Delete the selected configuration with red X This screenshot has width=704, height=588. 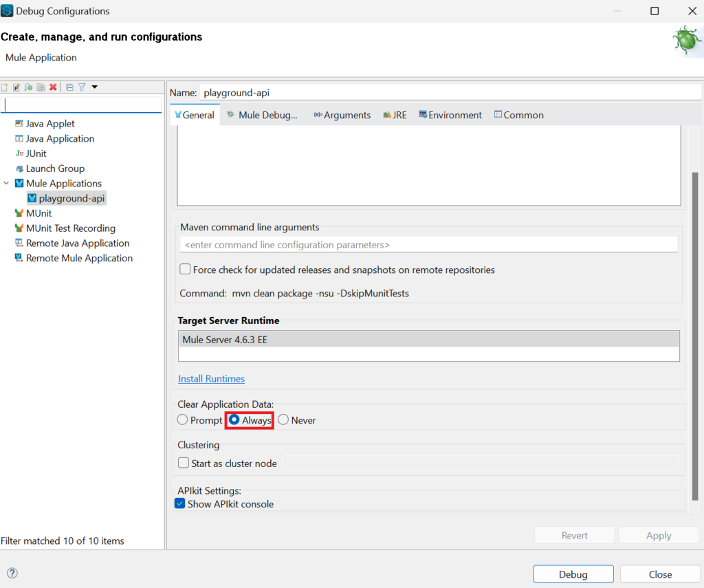(x=53, y=87)
